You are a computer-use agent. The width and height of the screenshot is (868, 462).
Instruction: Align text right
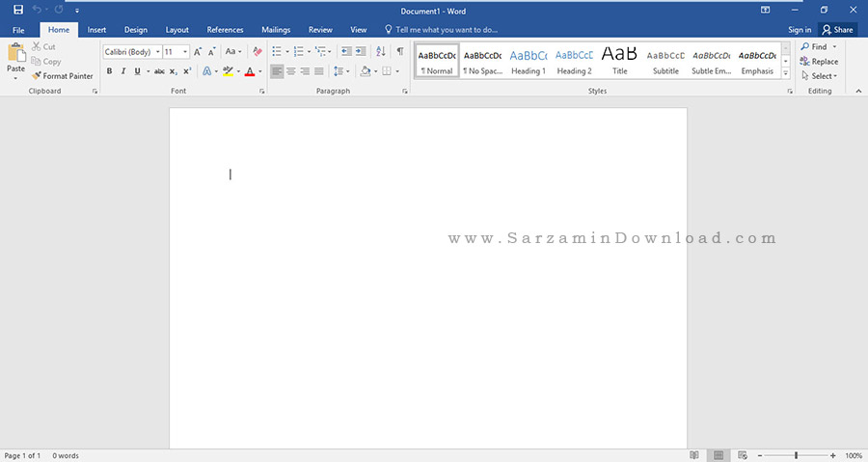(305, 71)
